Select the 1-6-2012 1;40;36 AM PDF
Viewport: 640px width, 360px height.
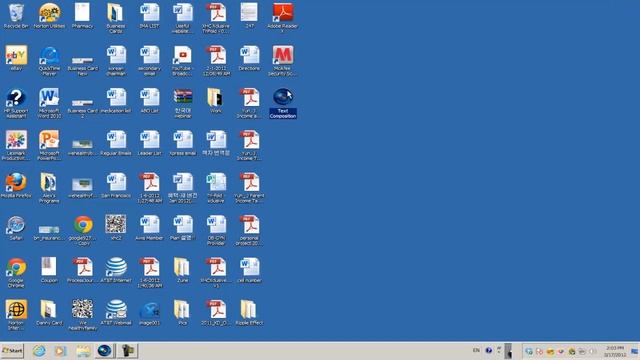pyautogui.click(x=149, y=273)
